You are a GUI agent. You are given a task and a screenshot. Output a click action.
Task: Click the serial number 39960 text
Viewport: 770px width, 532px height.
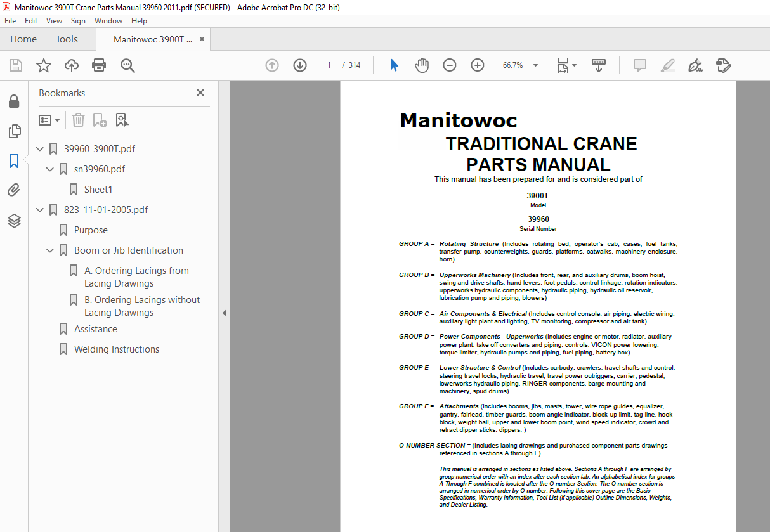tap(538, 219)
